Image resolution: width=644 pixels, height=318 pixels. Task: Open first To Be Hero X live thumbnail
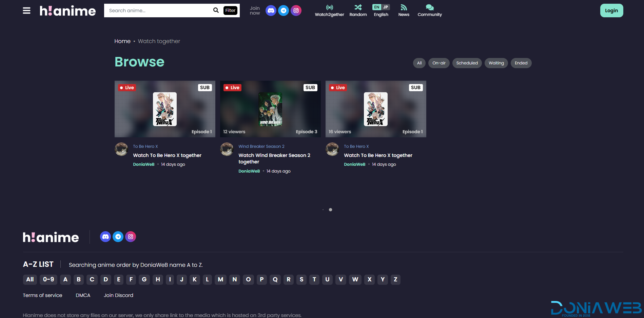coord(165,109)
